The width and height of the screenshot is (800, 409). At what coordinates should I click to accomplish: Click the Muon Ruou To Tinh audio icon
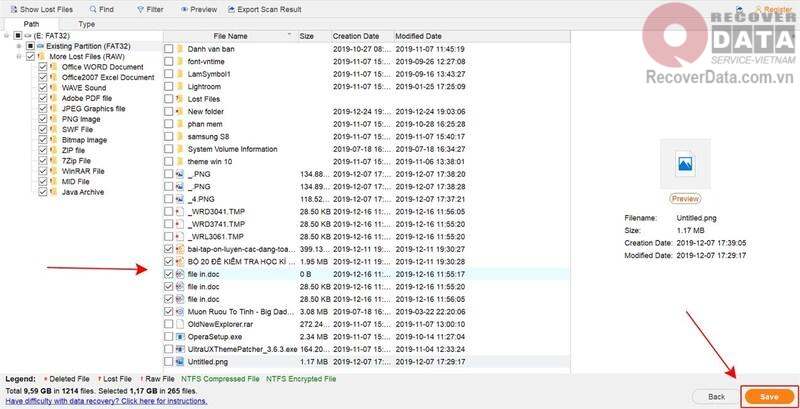[180, 312]
